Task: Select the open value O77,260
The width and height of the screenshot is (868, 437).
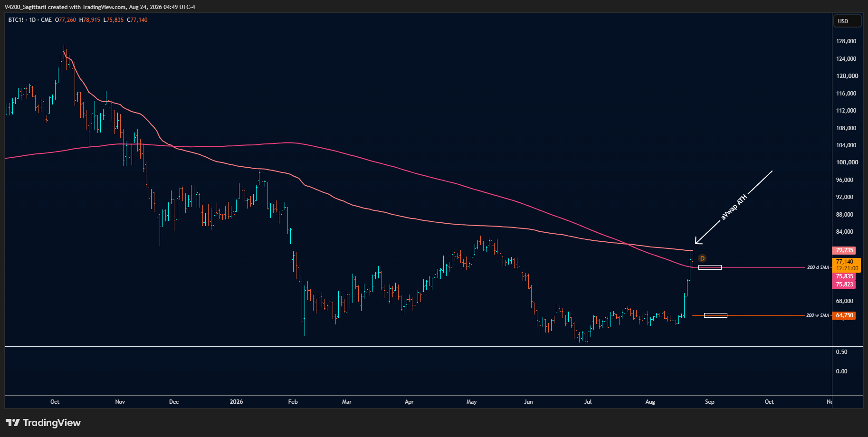Action: point(66,20)
